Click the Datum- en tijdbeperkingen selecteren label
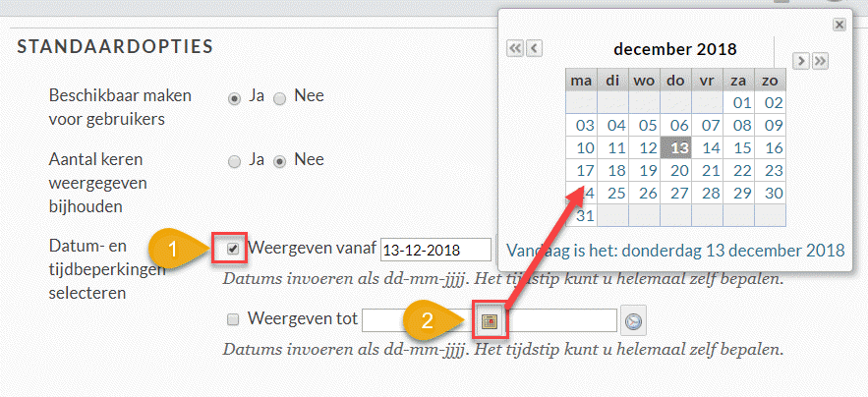The height and width of the screenshot is (397, 868). (107, 268)
